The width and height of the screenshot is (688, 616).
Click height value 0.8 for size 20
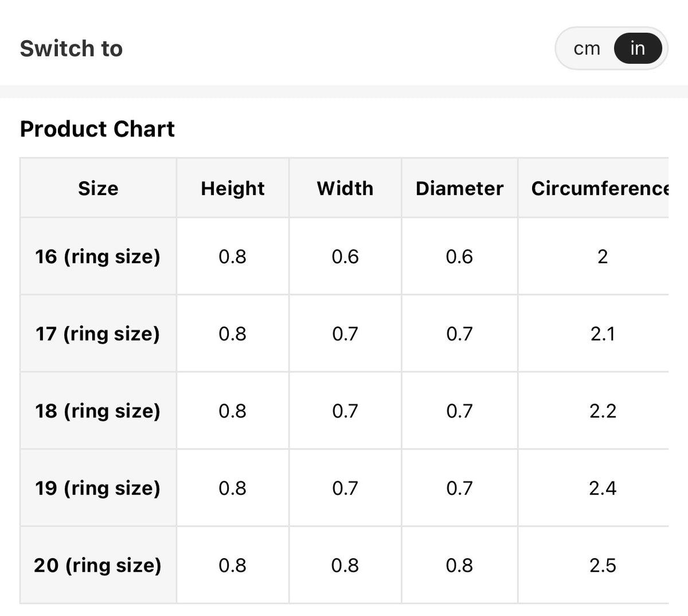coord(232,565)
